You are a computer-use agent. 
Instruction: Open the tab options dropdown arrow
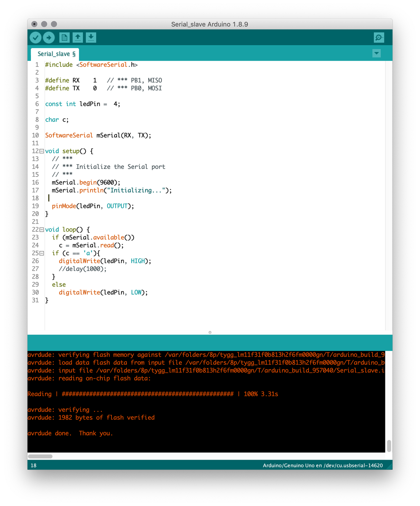[376, 54]
